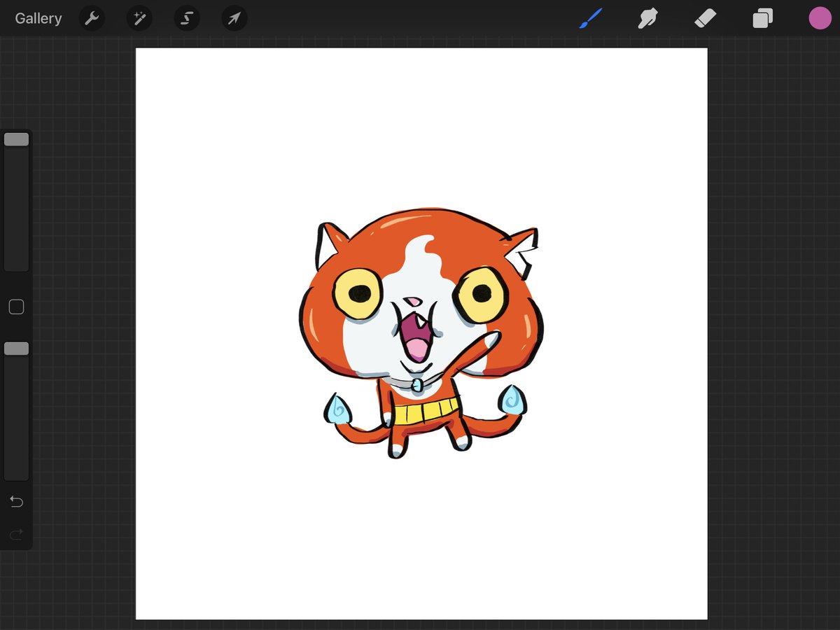Screen dimensions: 840x630
Task: Redo the last undone action
Action: point(16,535)
